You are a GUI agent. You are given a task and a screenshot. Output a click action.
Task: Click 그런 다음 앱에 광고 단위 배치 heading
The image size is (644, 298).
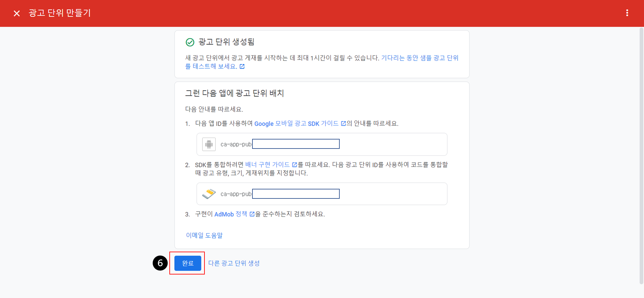click(x=234, y=93)
